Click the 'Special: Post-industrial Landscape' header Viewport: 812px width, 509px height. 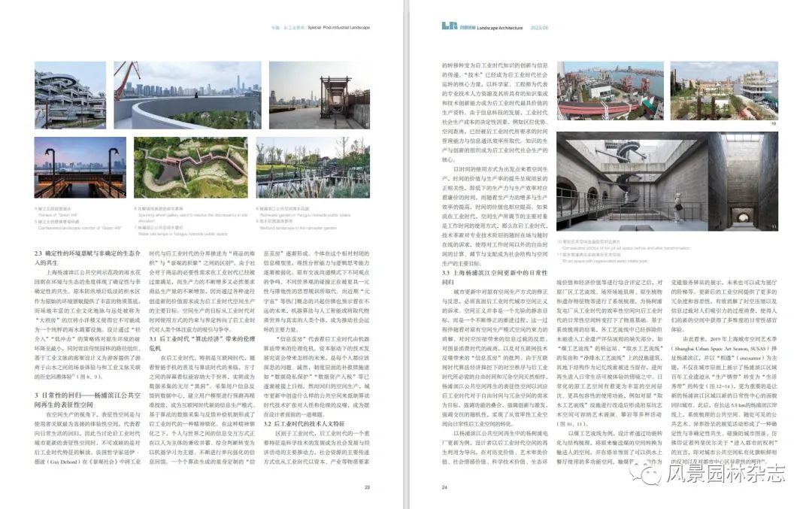[x=338, y=28]
